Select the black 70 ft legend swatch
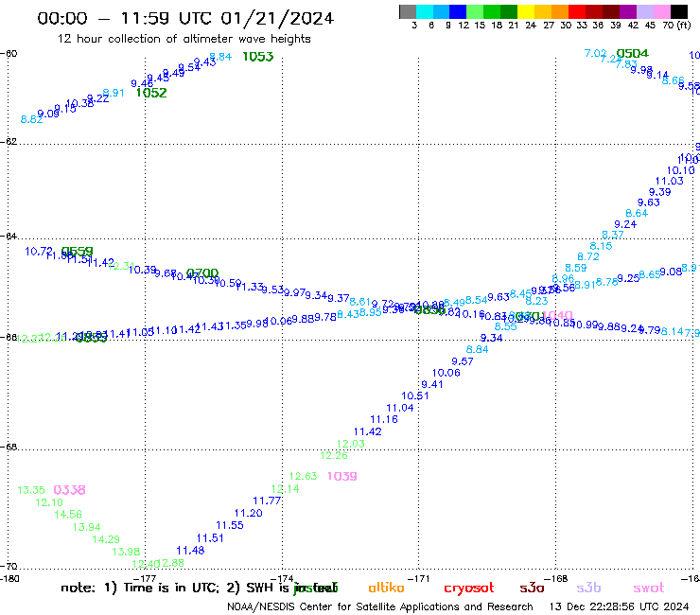Image resolution: width=700 pixels, height=615 pixels. 679,11
